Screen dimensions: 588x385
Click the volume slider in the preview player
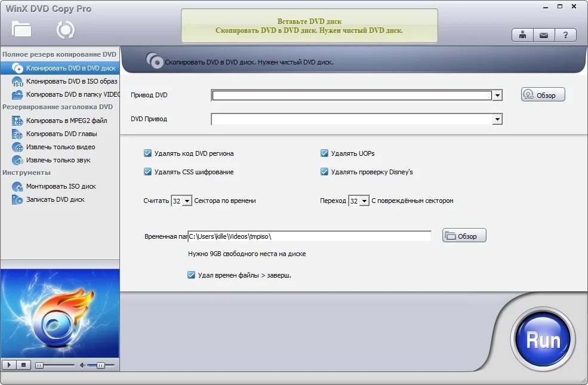[100, 365]
